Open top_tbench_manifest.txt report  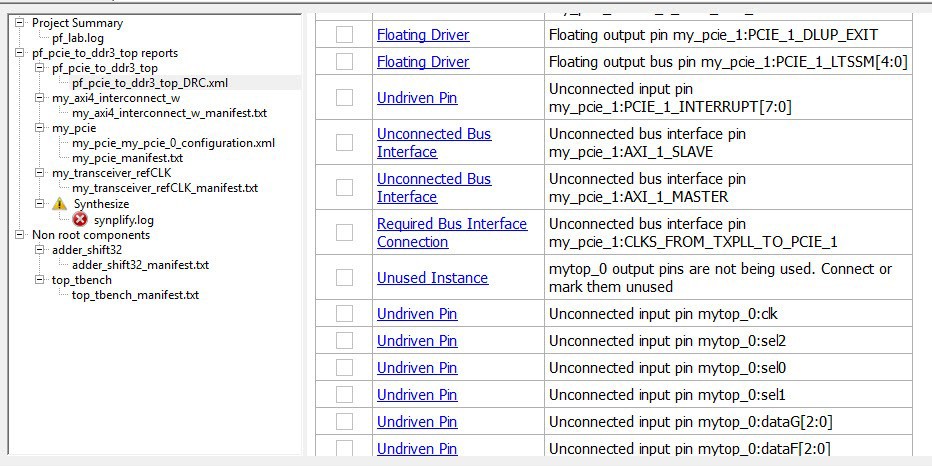[x=135, y=295]
